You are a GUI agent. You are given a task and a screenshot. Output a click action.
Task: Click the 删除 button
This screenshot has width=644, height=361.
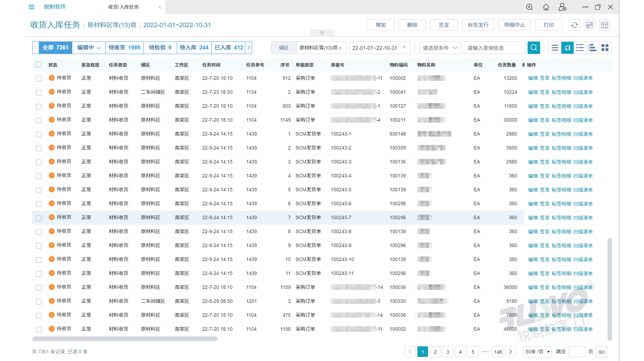[x=412, y=25]
